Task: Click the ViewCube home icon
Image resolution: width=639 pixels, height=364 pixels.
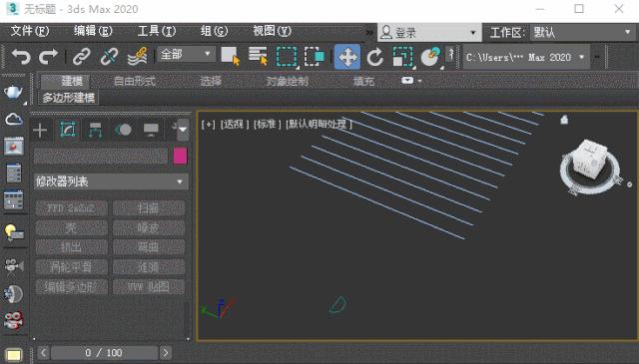Action: 564,120
